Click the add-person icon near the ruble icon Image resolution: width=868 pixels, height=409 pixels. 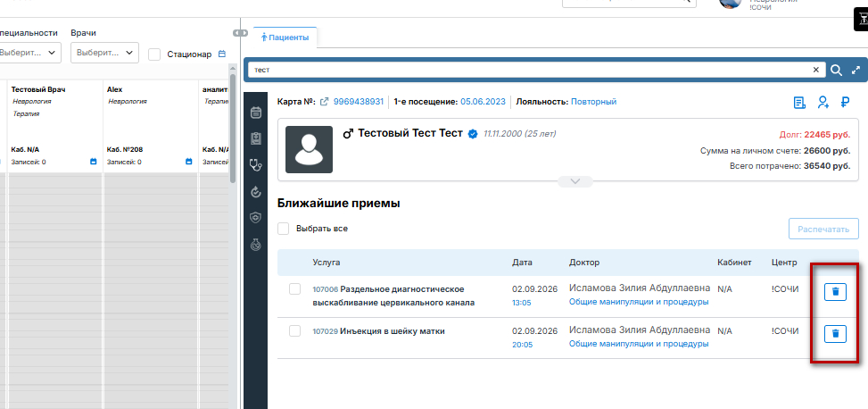tap(823, 102)
